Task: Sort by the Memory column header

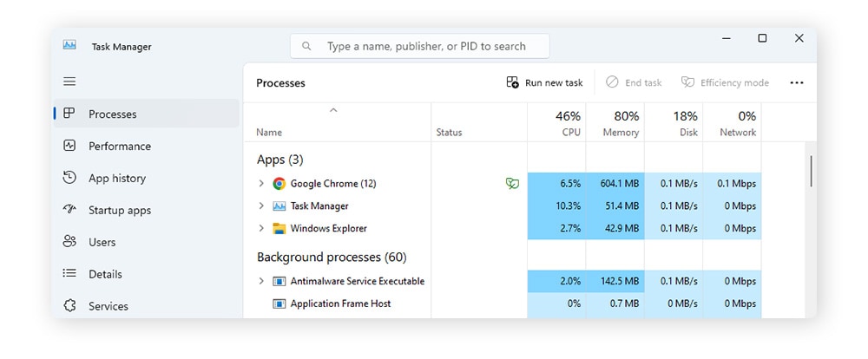Action: click(615, 122)
